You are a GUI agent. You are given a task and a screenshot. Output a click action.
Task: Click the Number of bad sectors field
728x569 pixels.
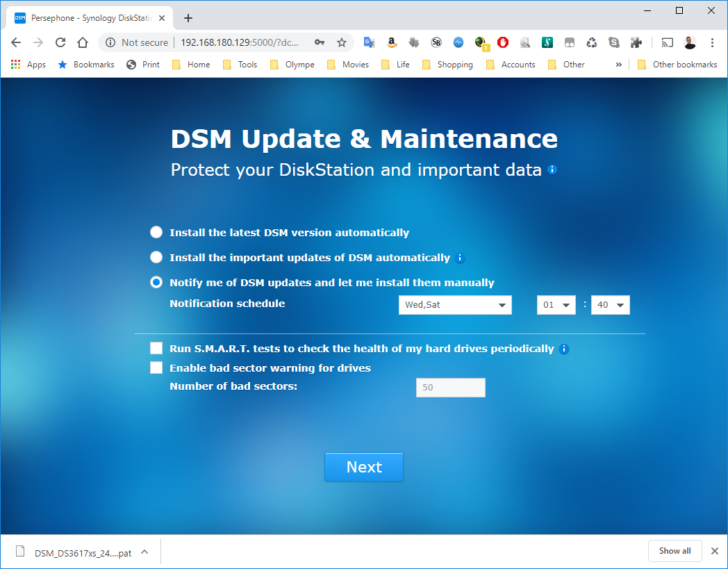(450, 388)
